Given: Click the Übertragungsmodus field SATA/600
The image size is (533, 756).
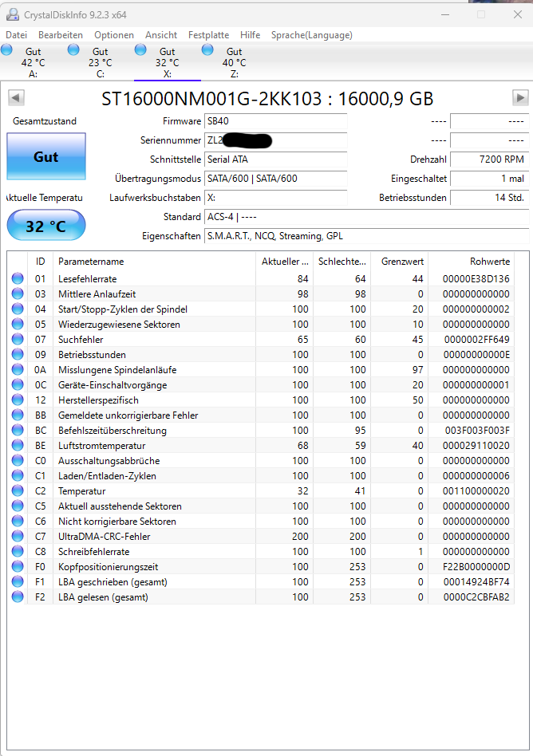Looking at the screenshot, I should 276,179.
